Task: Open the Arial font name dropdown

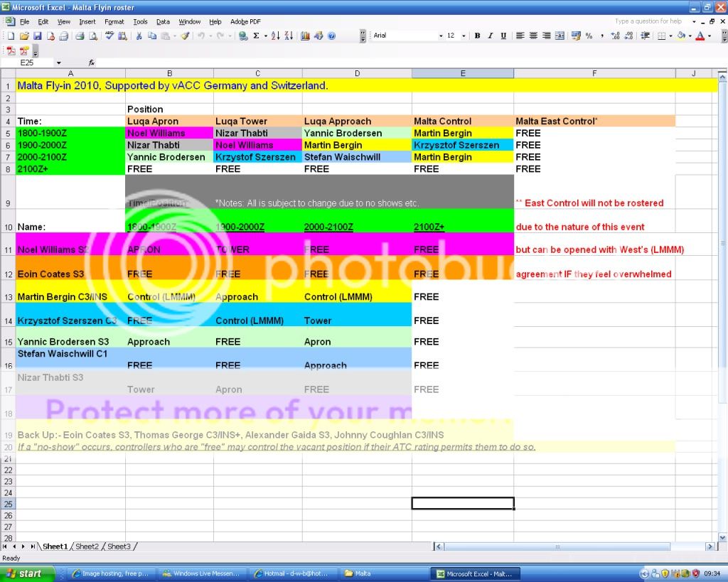Action: (441, 36)
